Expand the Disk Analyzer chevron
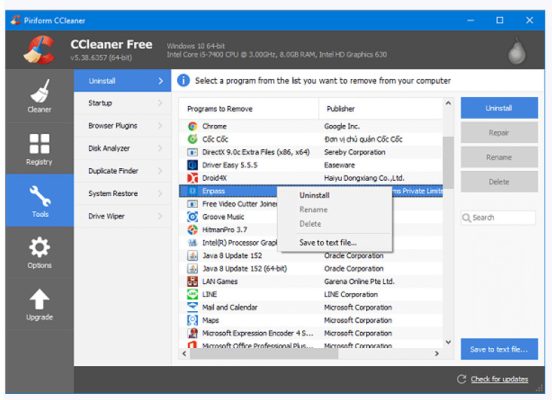 [160, 148]
